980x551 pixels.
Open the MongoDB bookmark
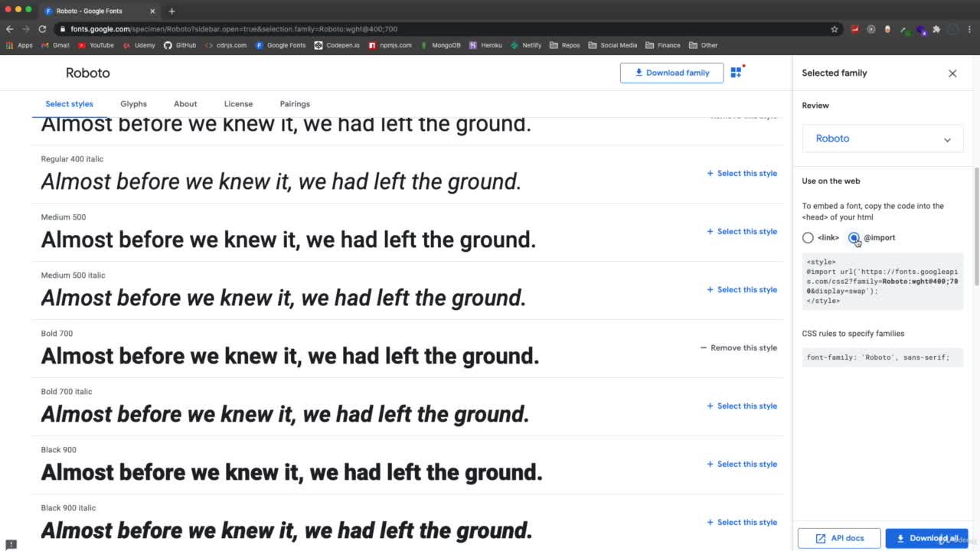coord(440,45)
